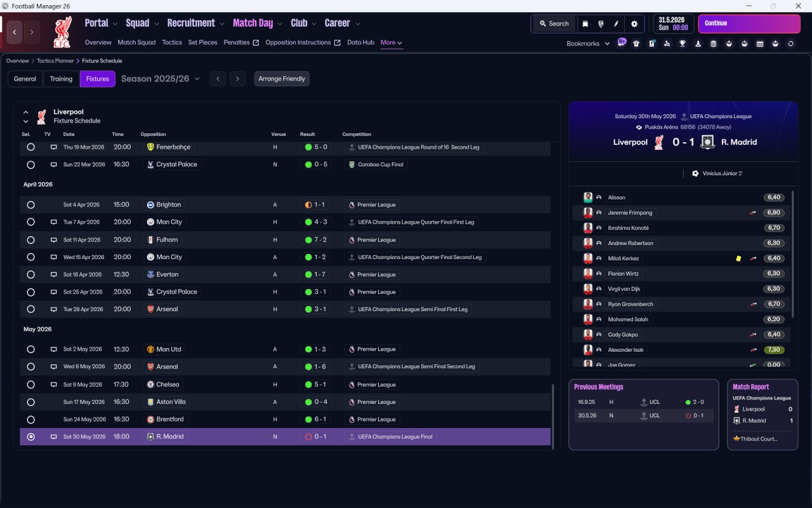Click the Continue button
The width and height of the screenshot is (812, 508).
coord(749,23)
